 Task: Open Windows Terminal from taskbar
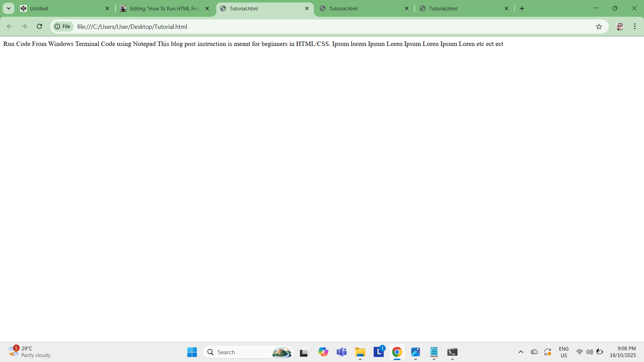tap(452, 352)
